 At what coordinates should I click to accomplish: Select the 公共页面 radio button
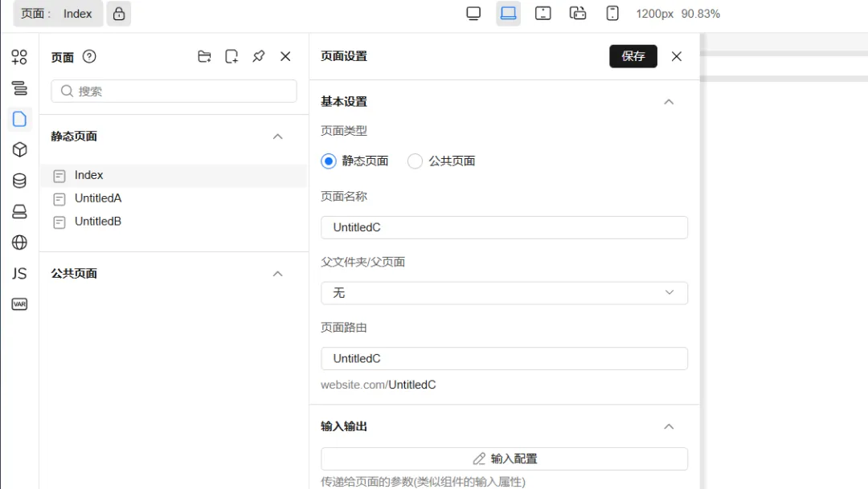click(416, 161)
